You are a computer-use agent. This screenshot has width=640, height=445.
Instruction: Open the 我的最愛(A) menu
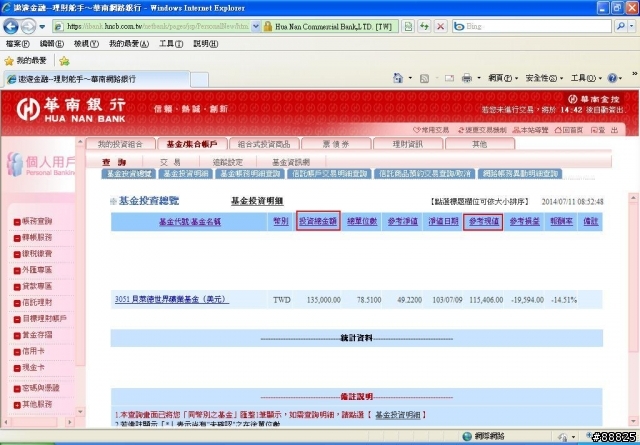pos(129,44)
